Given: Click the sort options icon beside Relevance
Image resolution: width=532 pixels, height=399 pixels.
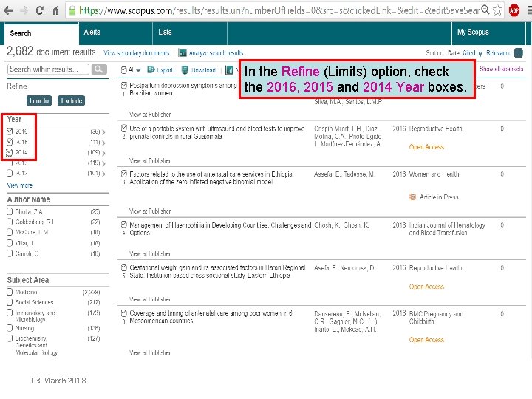Looking at the screenshot, I should [519, 53].
